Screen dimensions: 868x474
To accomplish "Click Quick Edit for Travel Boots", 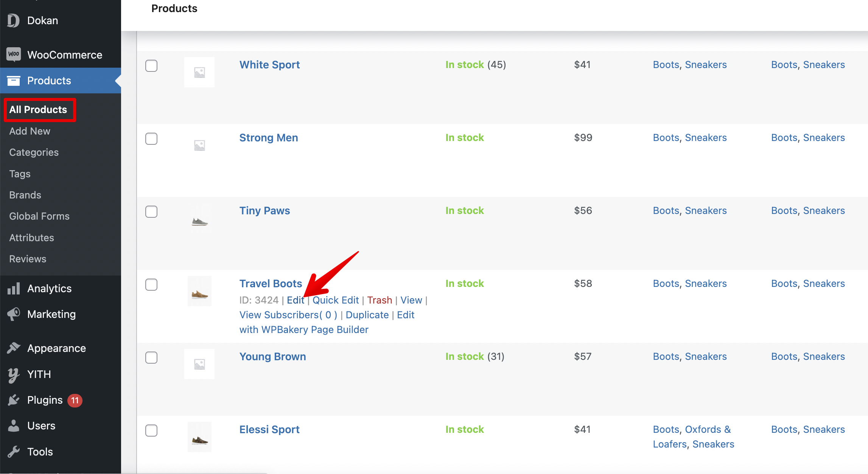I will pyautogui.click(x=335, y=300).
